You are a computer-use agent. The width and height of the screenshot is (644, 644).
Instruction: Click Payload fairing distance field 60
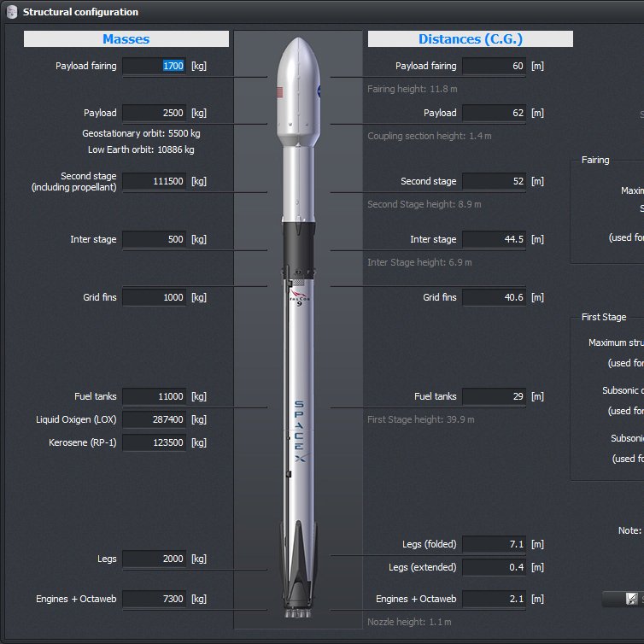point(494,66)
